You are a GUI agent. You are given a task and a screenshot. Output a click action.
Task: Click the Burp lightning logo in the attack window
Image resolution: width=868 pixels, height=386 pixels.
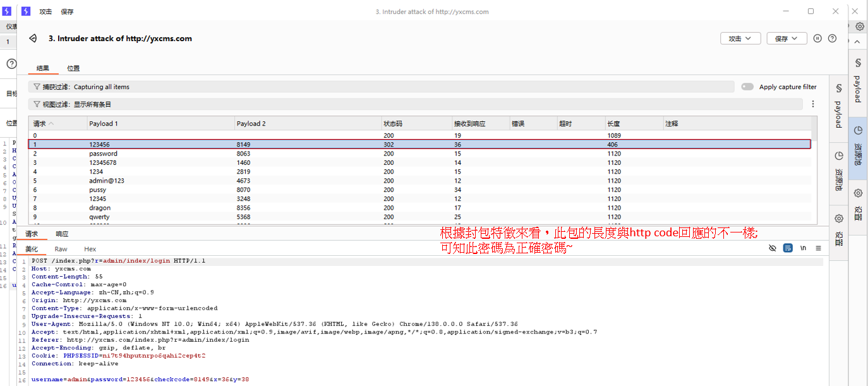(26, 11)
